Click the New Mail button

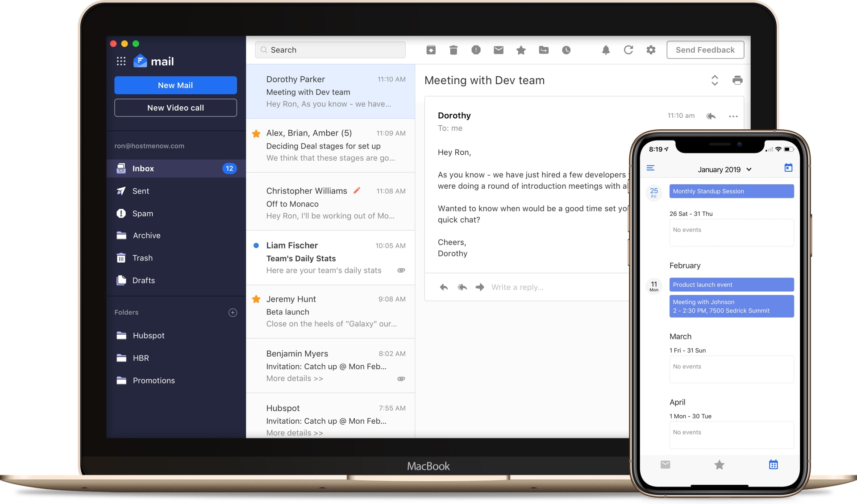click(x=175, y=85)
